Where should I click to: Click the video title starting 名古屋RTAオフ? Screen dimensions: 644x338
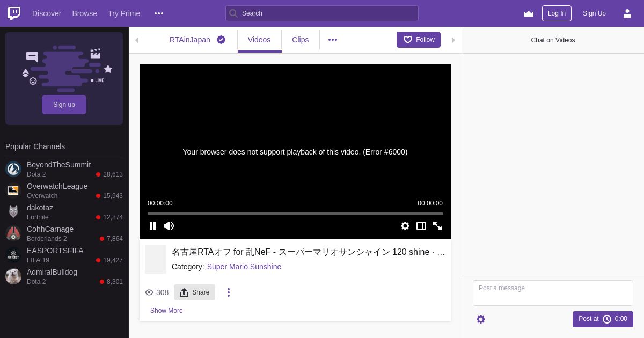[309, 252]
